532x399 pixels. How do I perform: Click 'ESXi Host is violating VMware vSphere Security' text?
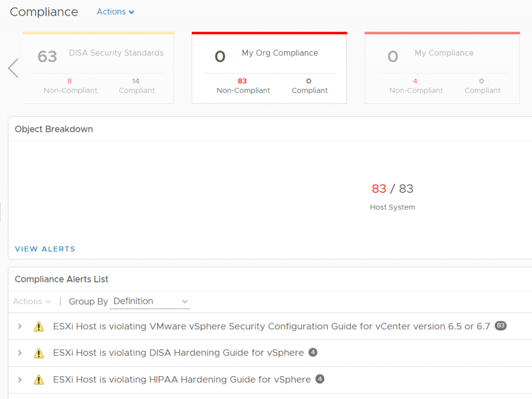pos(271,326)
